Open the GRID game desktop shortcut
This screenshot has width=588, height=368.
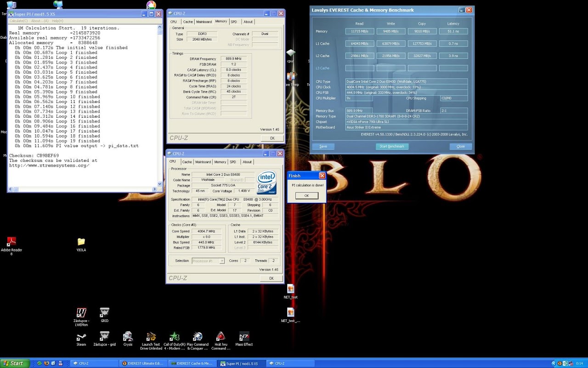[104, 312]
